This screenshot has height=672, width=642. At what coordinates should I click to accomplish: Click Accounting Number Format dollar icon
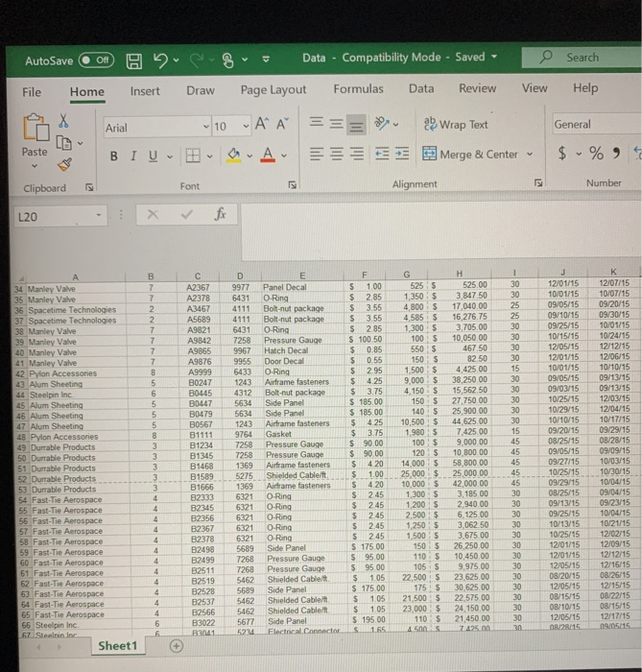point(562,153)
